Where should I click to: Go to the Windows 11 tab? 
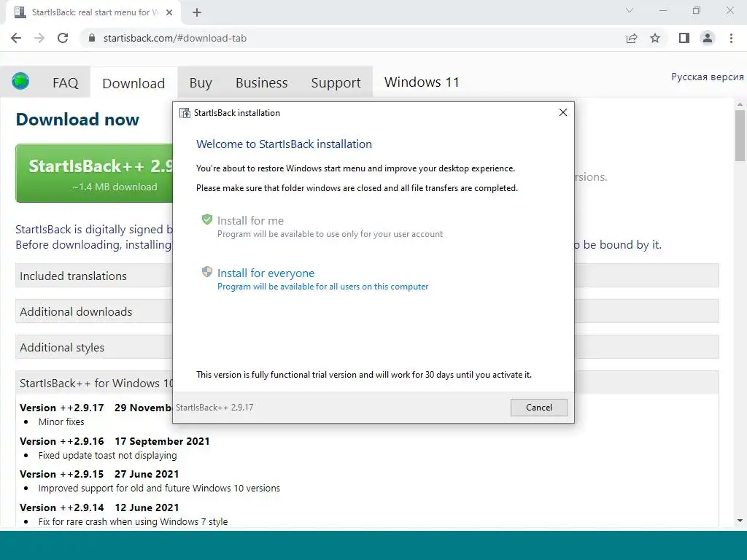coord(422,82)
